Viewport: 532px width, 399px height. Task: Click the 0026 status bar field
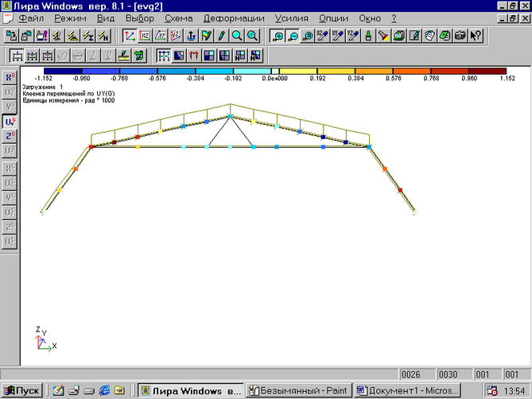[417, 374]
